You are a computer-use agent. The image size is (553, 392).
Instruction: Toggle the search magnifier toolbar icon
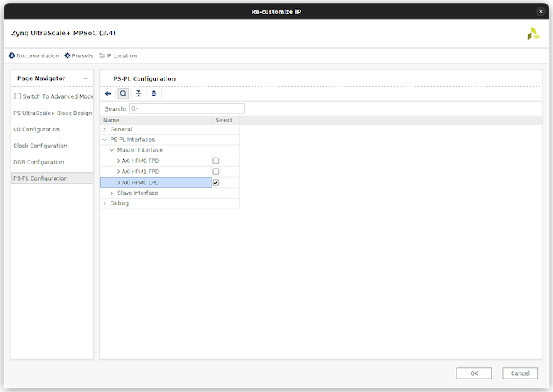123,93
